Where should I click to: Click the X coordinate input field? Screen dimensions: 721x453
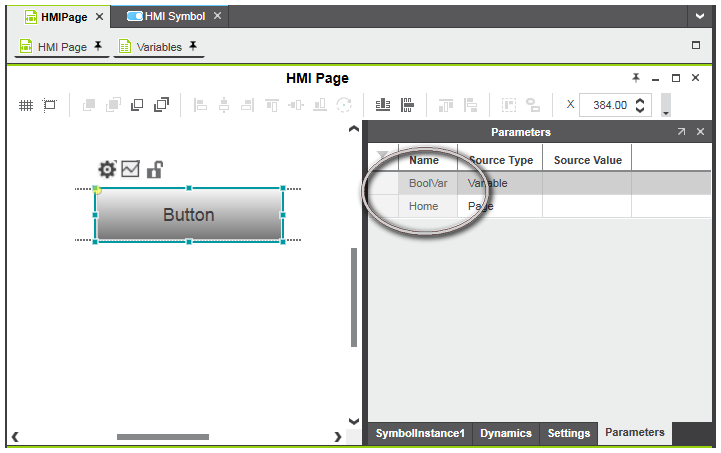pos(604,105)
